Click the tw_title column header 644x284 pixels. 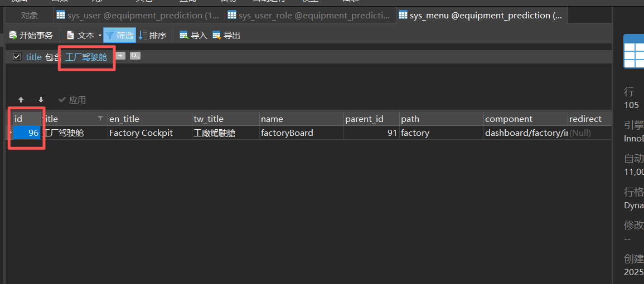(x=225, y=119)
